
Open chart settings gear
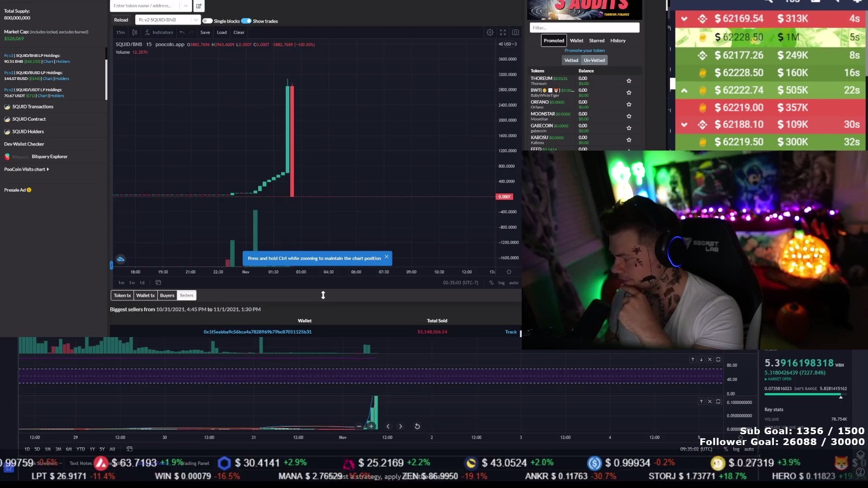(490, 33)
